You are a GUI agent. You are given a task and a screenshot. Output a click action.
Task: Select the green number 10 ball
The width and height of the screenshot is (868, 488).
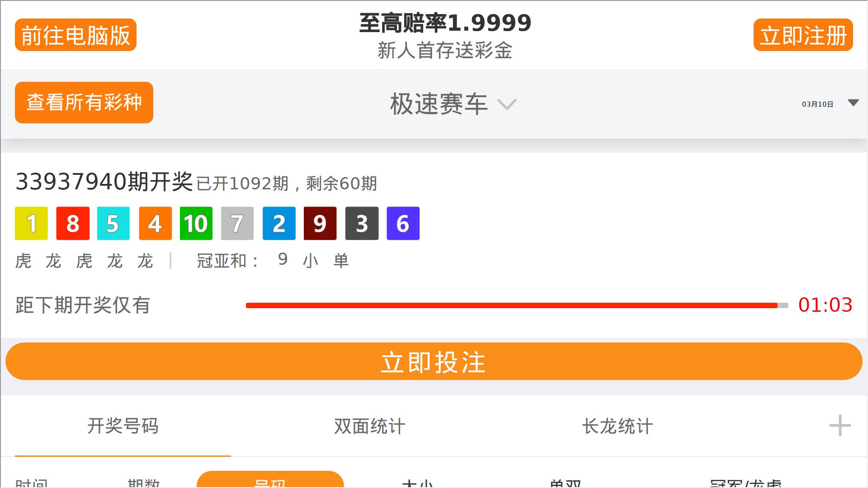[196, 223]
